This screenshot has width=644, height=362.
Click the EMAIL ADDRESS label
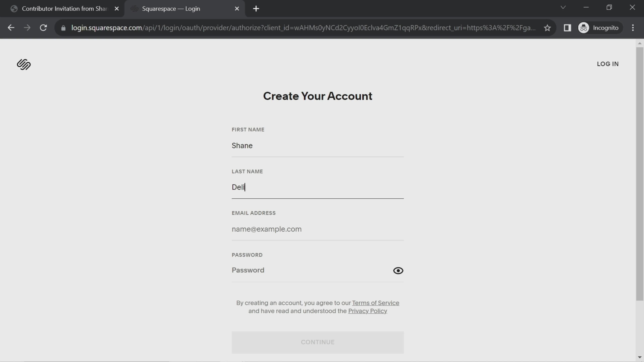point(254,213)
